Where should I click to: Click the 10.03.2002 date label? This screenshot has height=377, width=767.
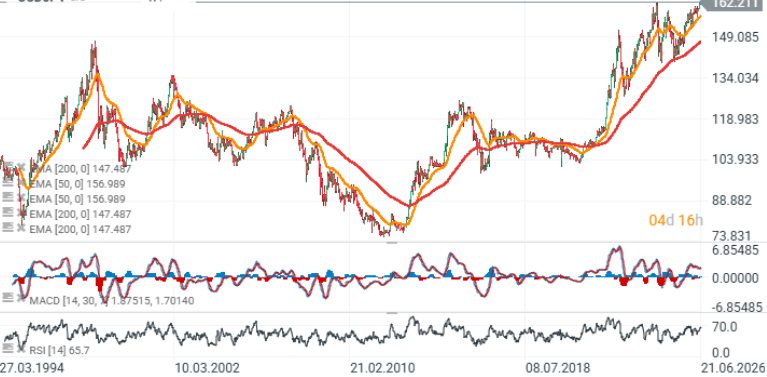(x=207, y=368)
